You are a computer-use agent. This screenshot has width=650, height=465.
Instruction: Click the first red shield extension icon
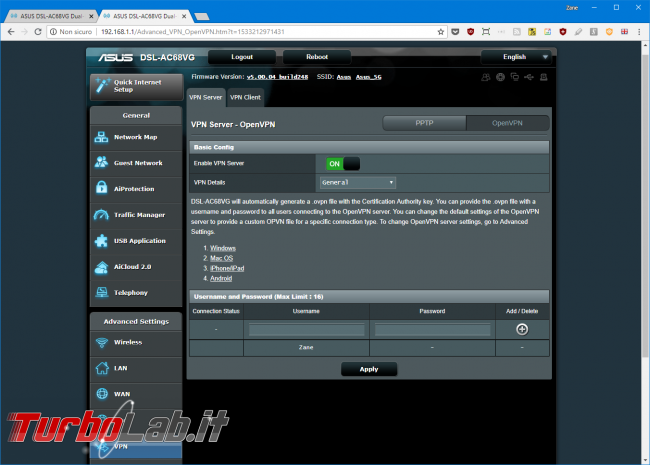click(x=471, y=32)
